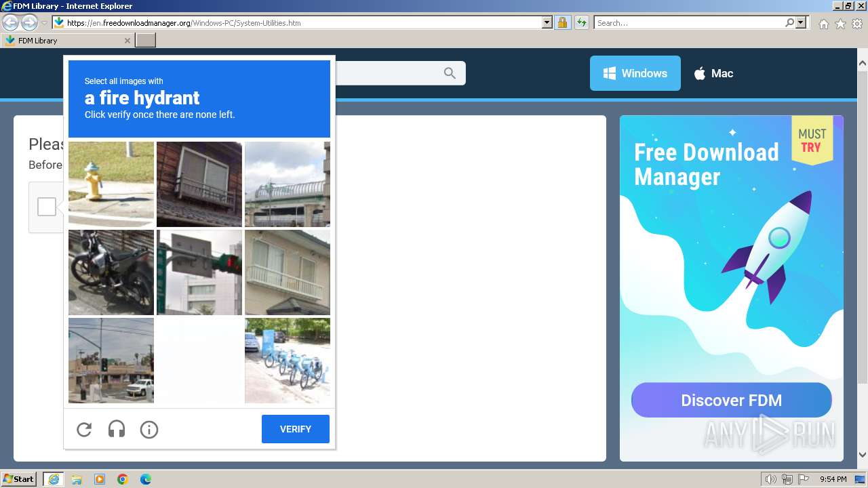Select the motorcycle image
868x488 pixels.
tap(111, 272)
